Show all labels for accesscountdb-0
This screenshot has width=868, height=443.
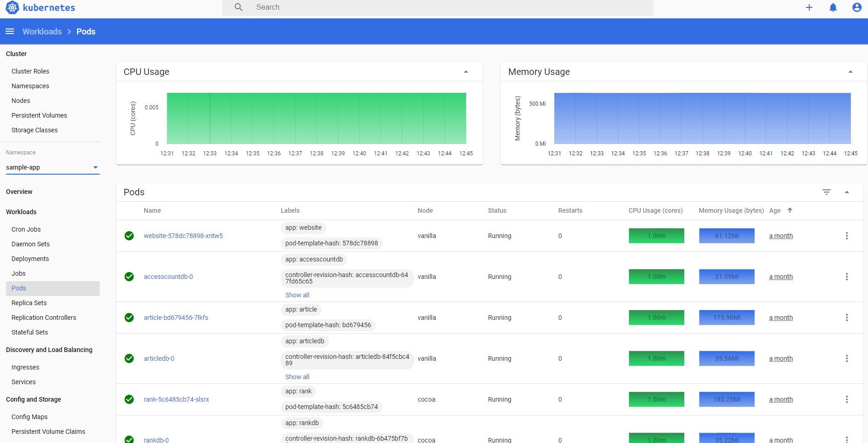[x=297, y=295]
